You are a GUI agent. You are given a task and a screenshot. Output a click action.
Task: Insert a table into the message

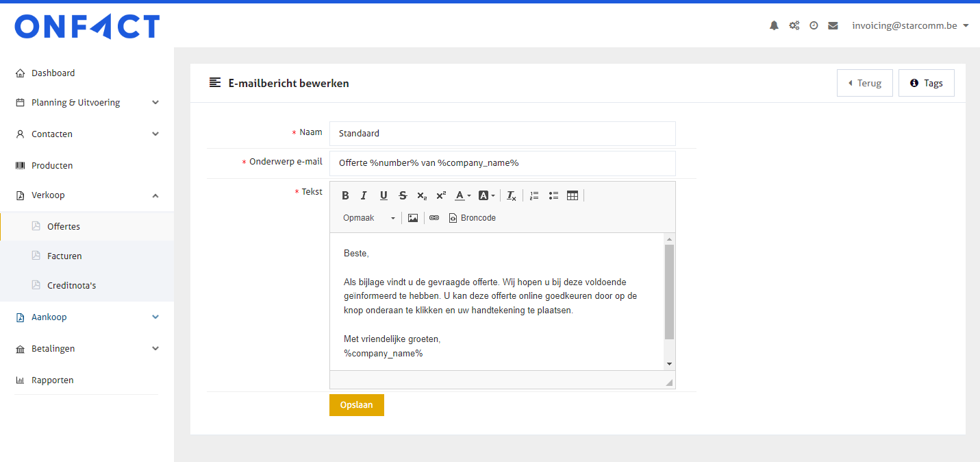pos(573,195)
